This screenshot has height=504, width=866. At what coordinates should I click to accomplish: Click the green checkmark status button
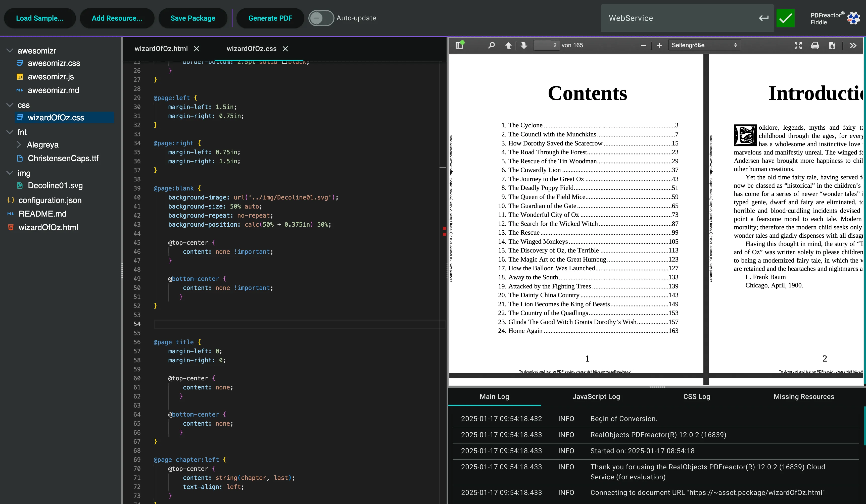pyautogui.click(x=785, y=18)
